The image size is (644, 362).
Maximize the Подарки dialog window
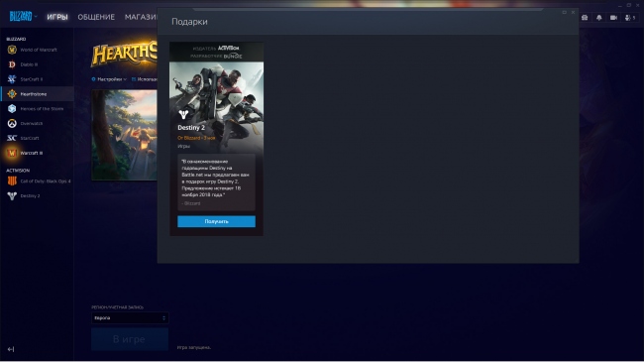point(565,12)
